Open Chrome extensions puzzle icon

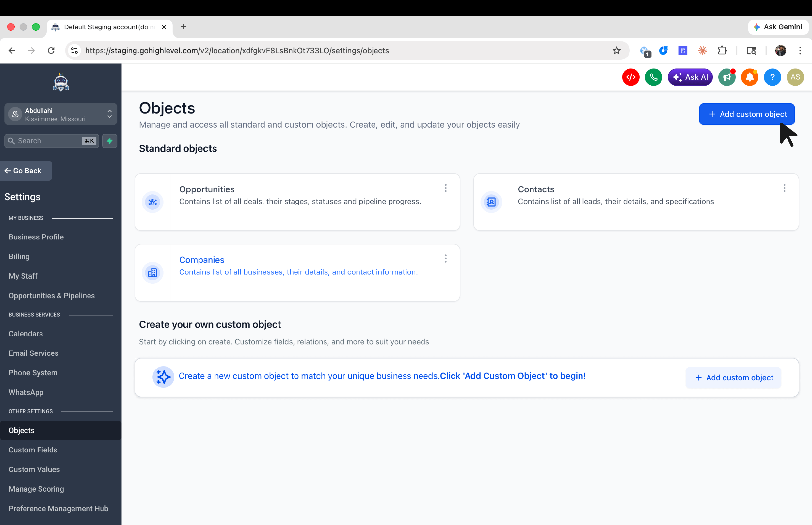(x=722, y=50)
